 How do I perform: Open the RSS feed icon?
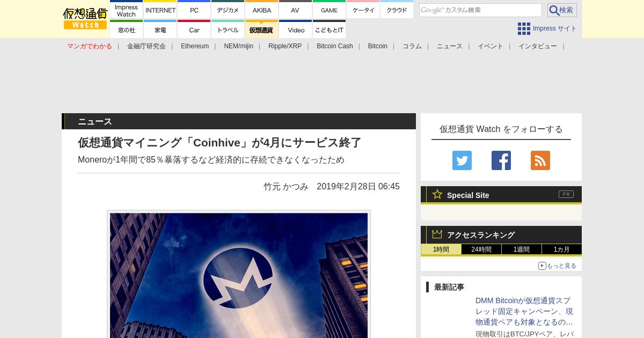[x=540, y=160]
